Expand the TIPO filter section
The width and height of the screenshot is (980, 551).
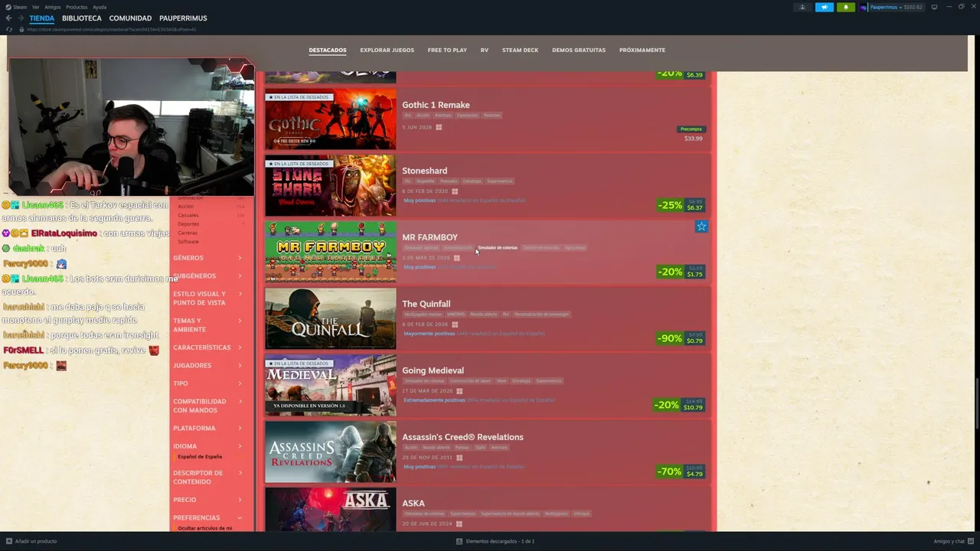coord(207,383)
